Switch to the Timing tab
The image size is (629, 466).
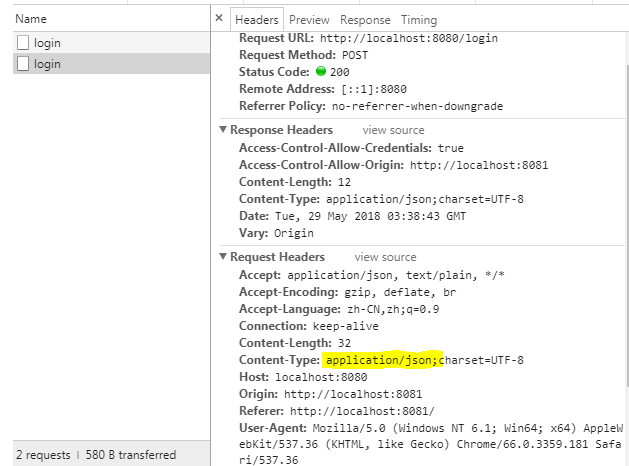click(419, 20)
